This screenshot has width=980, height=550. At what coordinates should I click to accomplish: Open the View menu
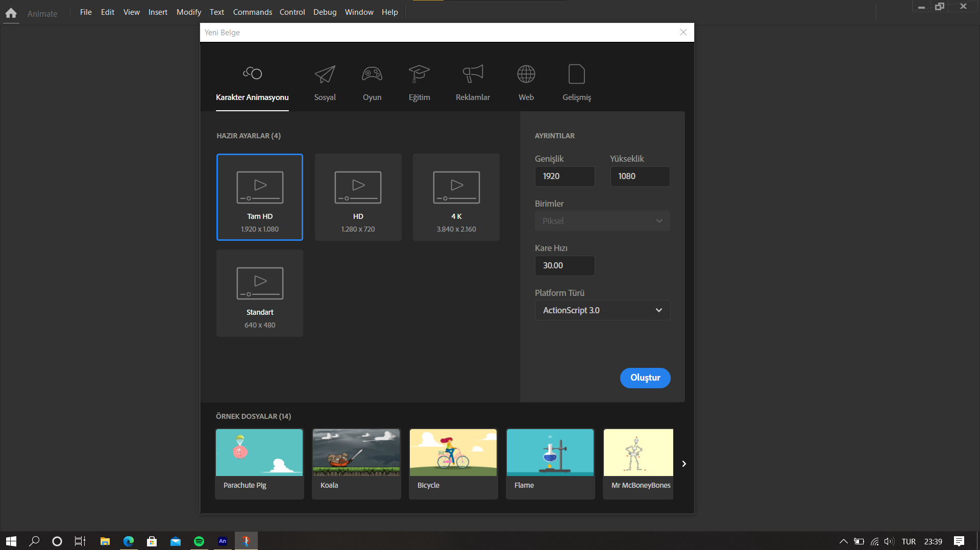coord(132,12)
